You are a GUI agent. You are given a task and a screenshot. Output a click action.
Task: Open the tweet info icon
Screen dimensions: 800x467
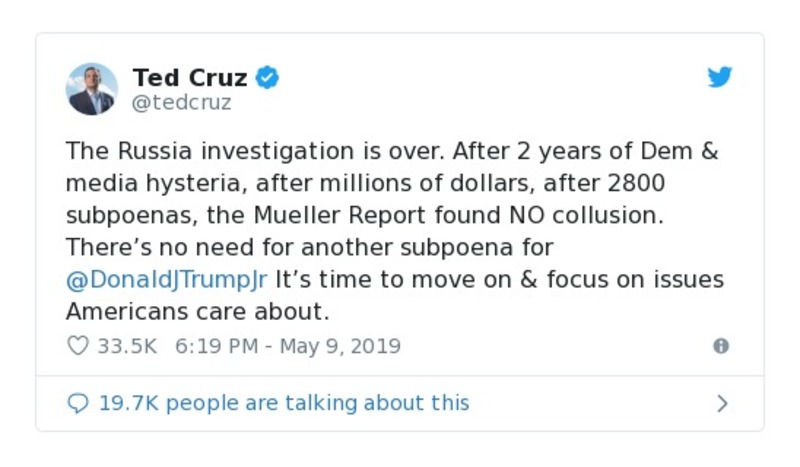720,346
